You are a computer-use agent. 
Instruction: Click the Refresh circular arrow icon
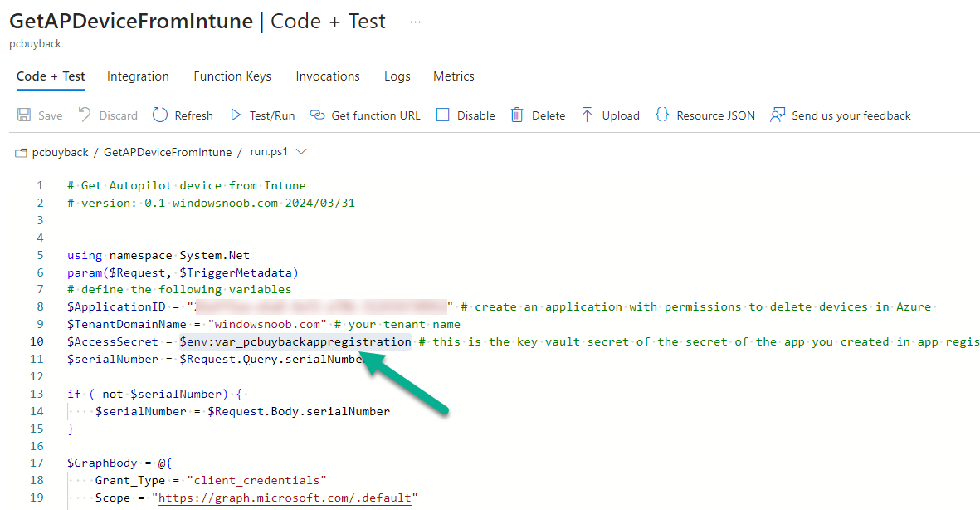pyautogui.click(x=160, y=115)
